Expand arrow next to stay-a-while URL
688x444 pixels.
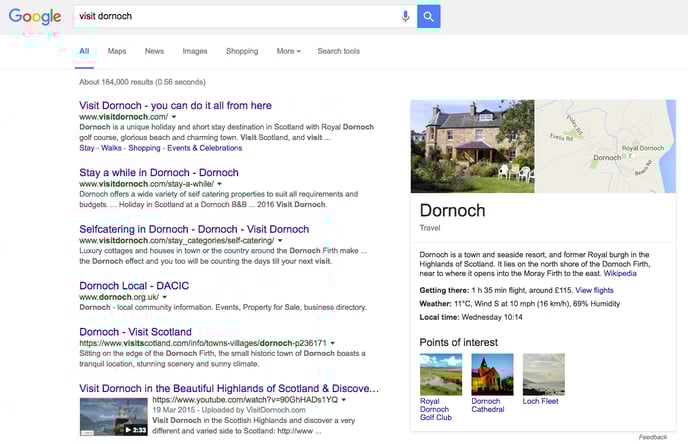[x=219, y=184]
